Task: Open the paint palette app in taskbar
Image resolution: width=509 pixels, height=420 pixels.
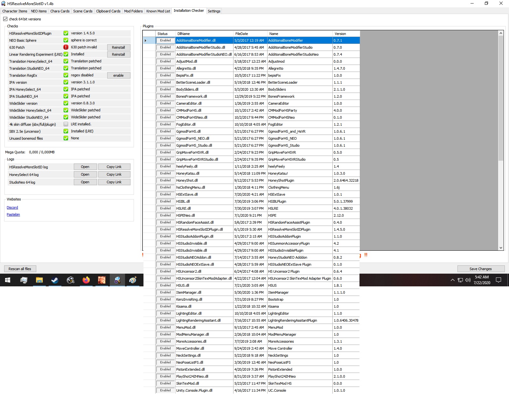Action: pyautogui.click(x=133, y=280)
